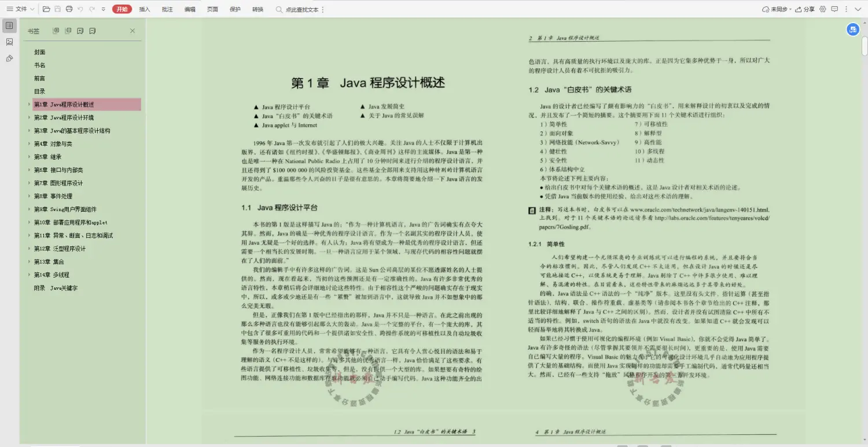Open the 保护 tab
Image resolution: width=868 pixels, height=447 pixels.
[235, 9]
